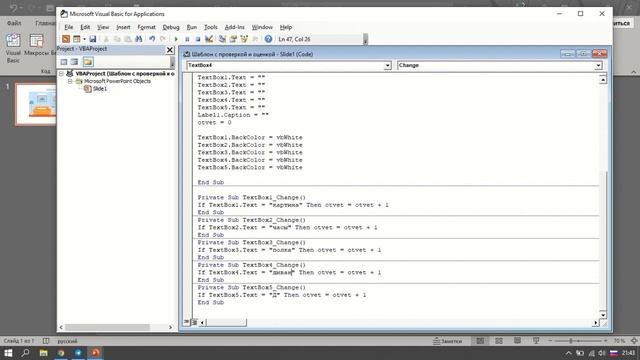Open Visual Basic Help question mark icon

coord(268,39)
